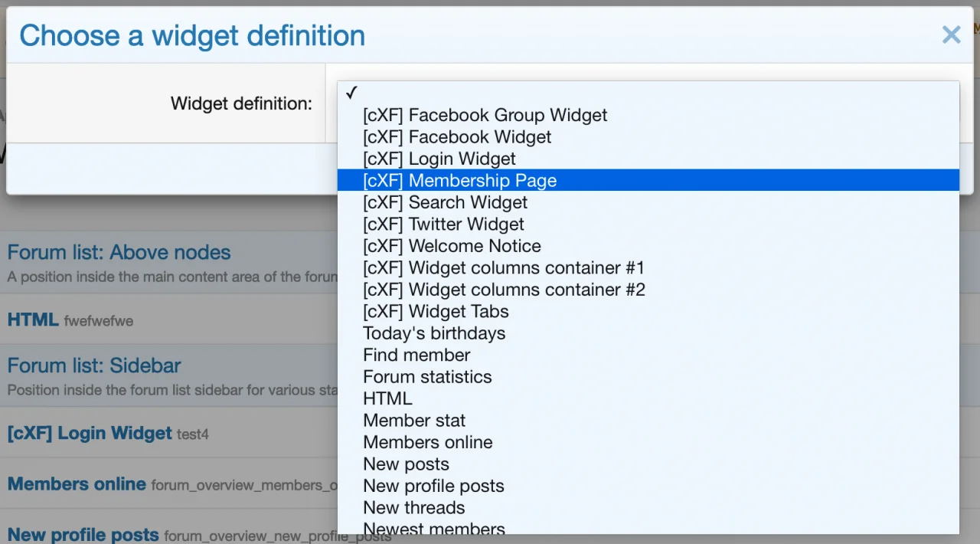Select Today's birthdays widget definition
Image resolution: width=980 pixels, height=544 pixels.
434,333
